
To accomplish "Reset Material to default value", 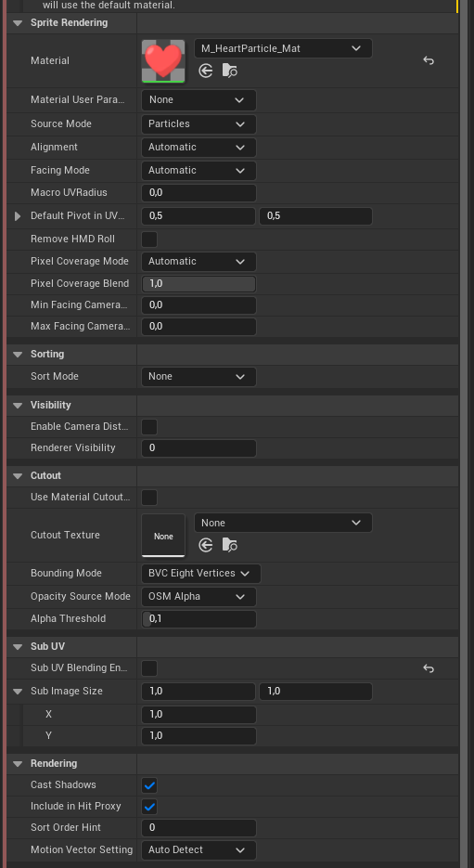I will click(429, 60).
